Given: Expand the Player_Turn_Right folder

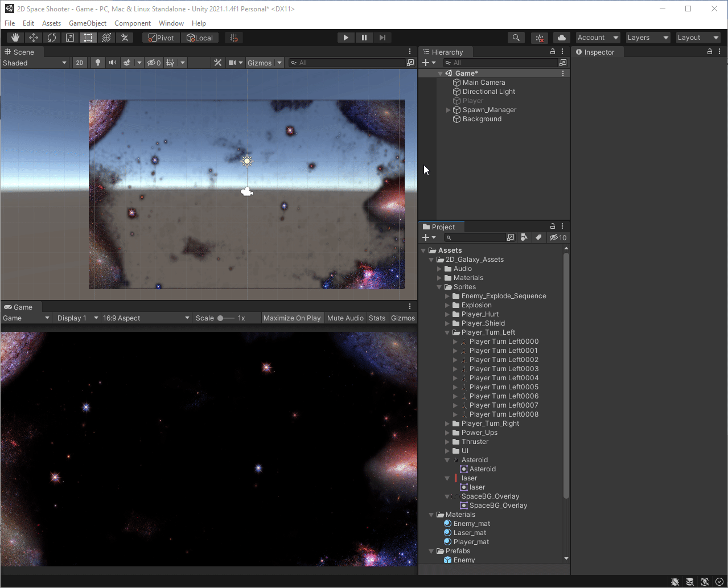Looking at the screenshot, I should tap(449, 423).
